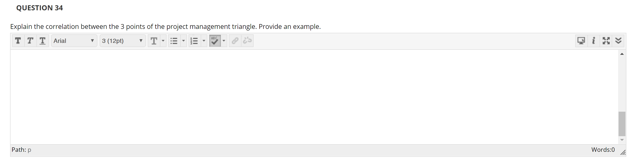
Task: Open the HTML preview window
Action: point(581,40)
